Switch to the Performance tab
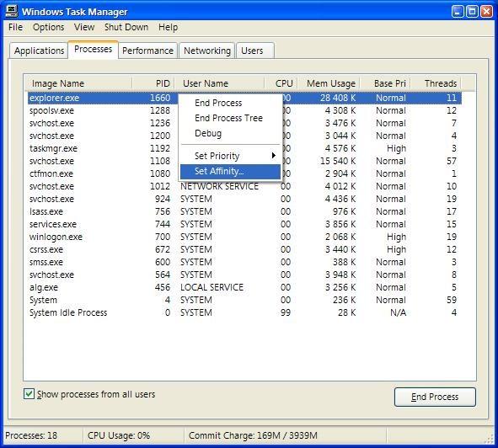The width and height of the screenshot is (498, 448). coord(147,51)
